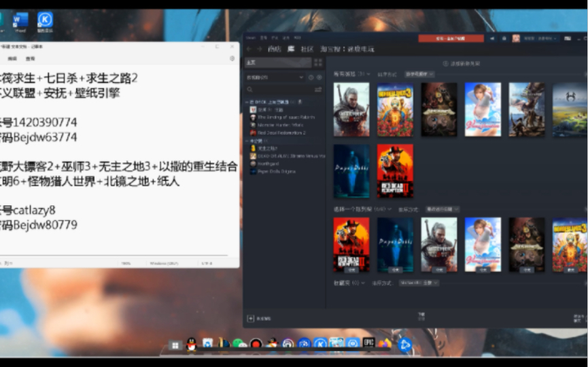The height and width of the screenshot is (367, 588).
Task: Open advanced filter icon beside library search
Action: (318, 90)
